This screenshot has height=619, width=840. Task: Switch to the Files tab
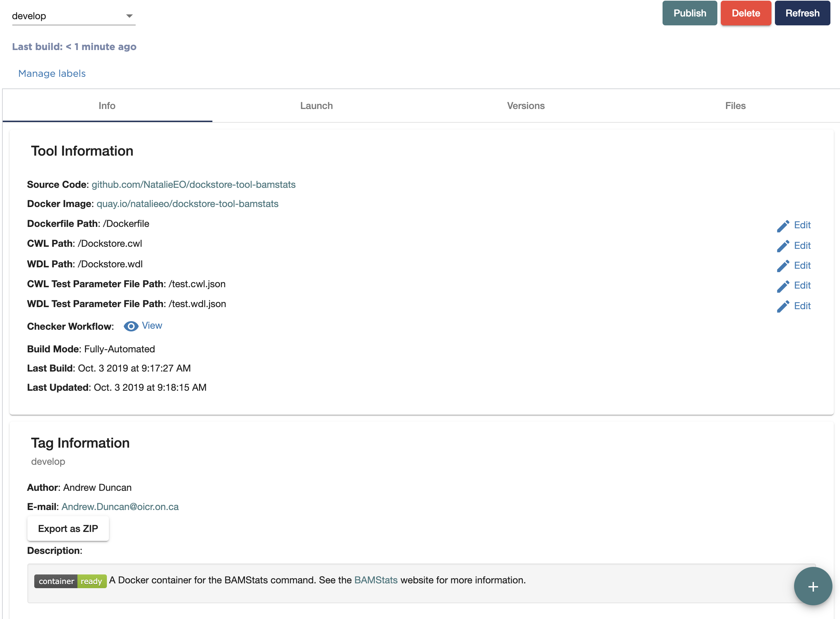735,106
